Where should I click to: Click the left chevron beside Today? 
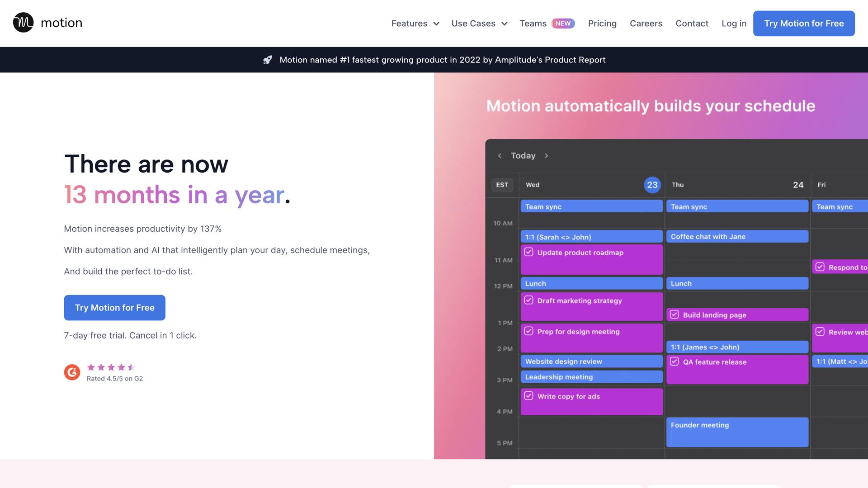[x=500, y=155]
